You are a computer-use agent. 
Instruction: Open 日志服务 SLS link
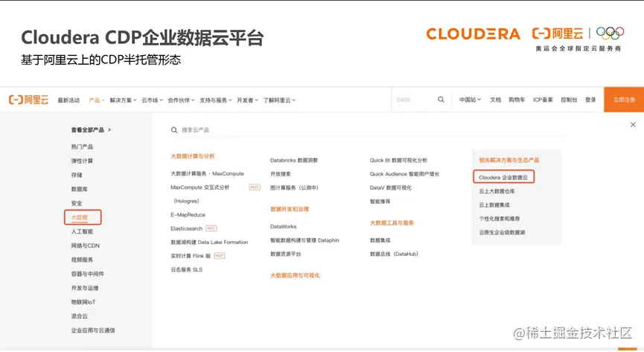pyautogui.click(x=186, y=270)
